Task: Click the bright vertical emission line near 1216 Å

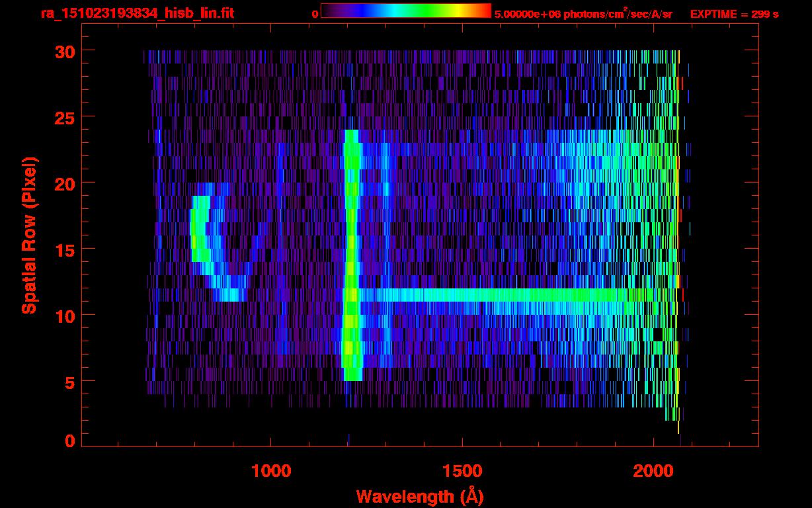Action: pyautogui.click(x=352, y=255)
